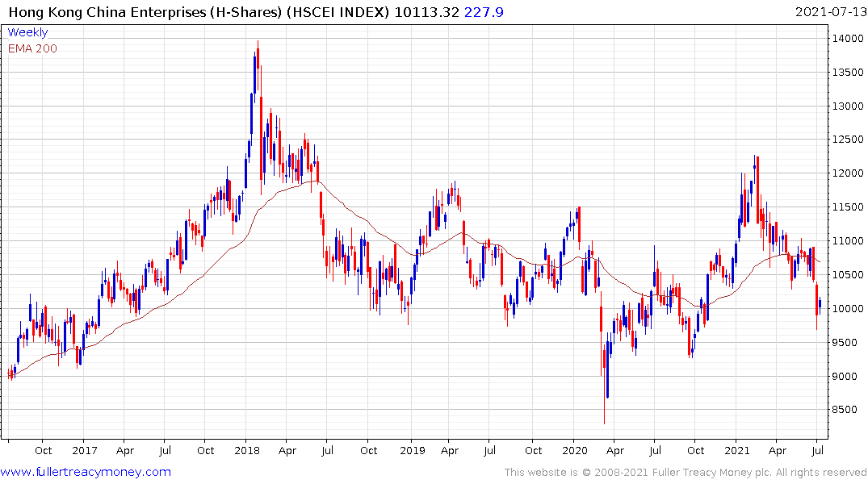The image size is (868, 484).
Task: Click the 2021-07-13 date label
Action: click(x=830, y=11)
